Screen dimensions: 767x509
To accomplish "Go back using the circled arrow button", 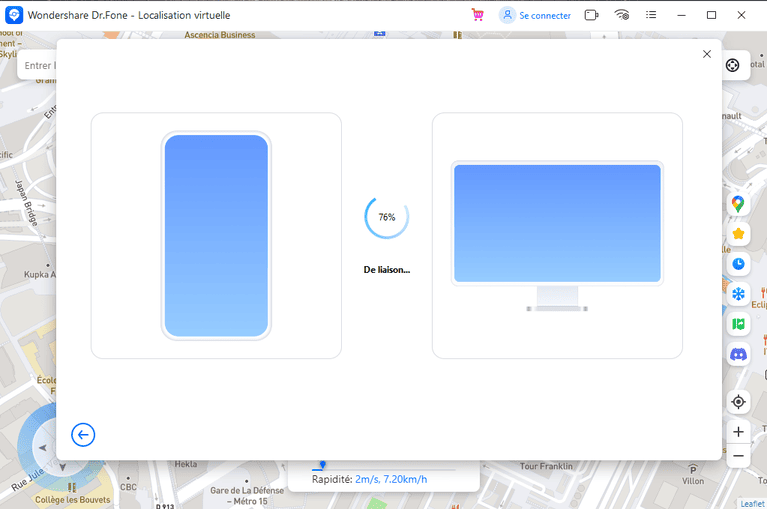I will coord(83,434).
